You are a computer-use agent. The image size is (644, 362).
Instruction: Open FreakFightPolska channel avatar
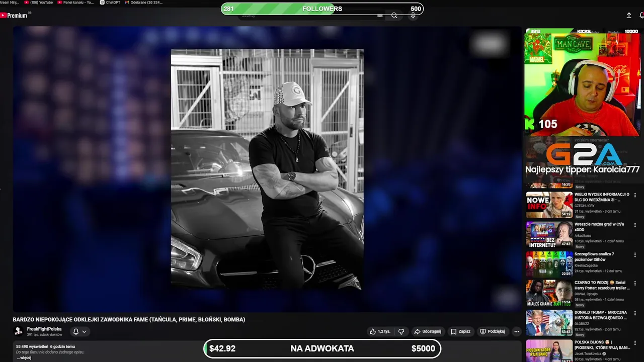(18, 331)
